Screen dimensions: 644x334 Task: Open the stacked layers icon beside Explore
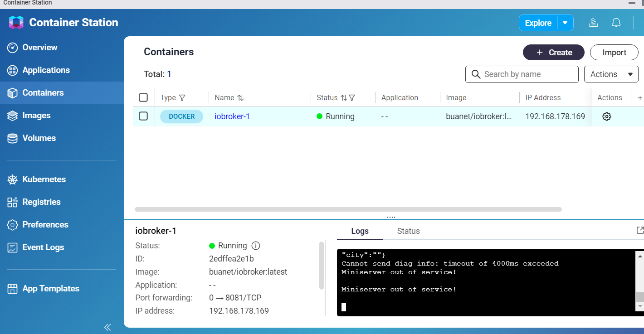point(593,23)
